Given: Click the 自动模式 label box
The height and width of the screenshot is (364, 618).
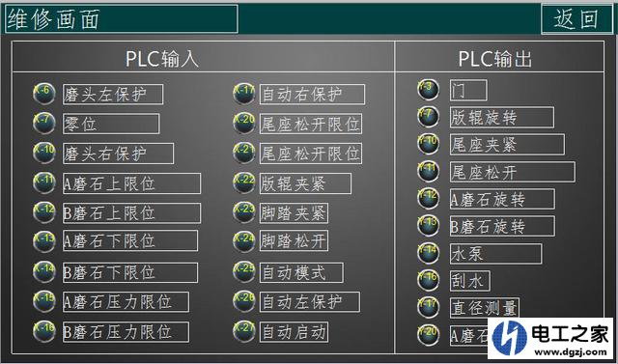Looking at the screenshot, I should click(x=301, y=272).
